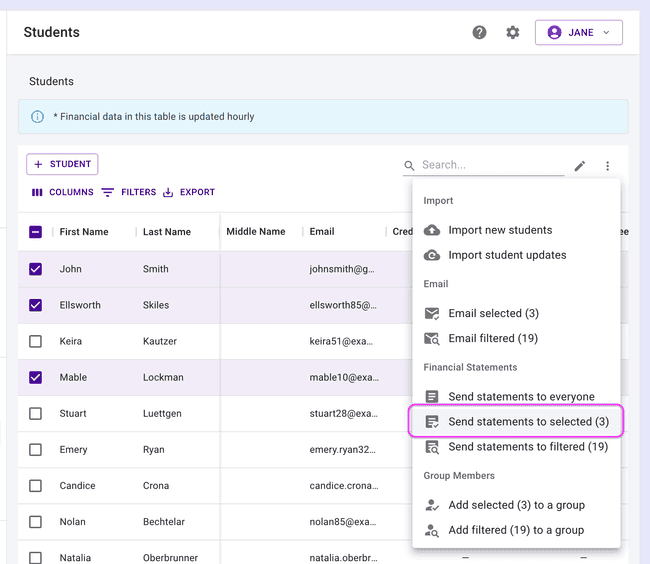The width and height of the screenshot is (650, 564).
Task: Click the pencil edit icon
Action: coord(580,166)
